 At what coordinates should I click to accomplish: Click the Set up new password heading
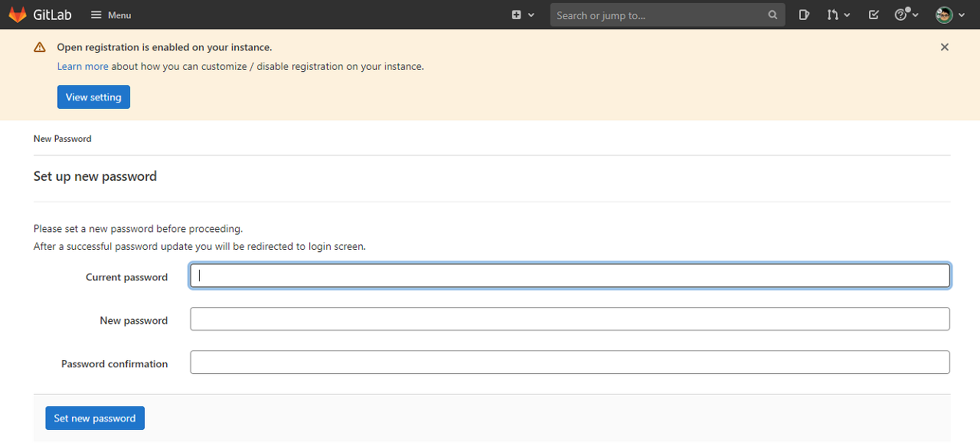pos(95,176)
